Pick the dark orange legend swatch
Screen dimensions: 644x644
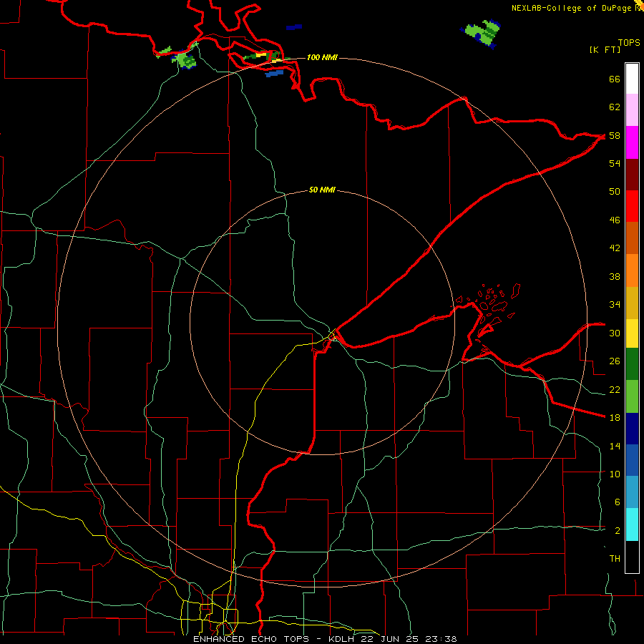click(632, 238)
